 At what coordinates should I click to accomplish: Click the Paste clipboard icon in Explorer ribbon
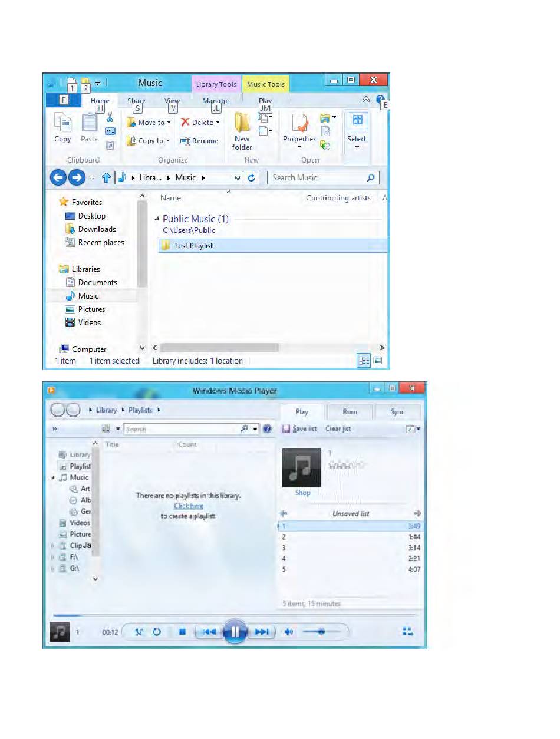pyautogui.click(x=89, y=123)
